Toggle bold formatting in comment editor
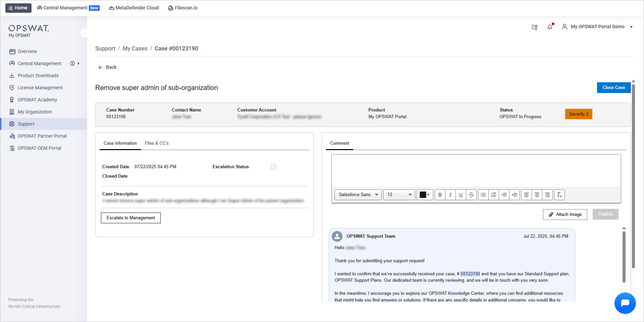The image size is (644, 322). point(440,195)
